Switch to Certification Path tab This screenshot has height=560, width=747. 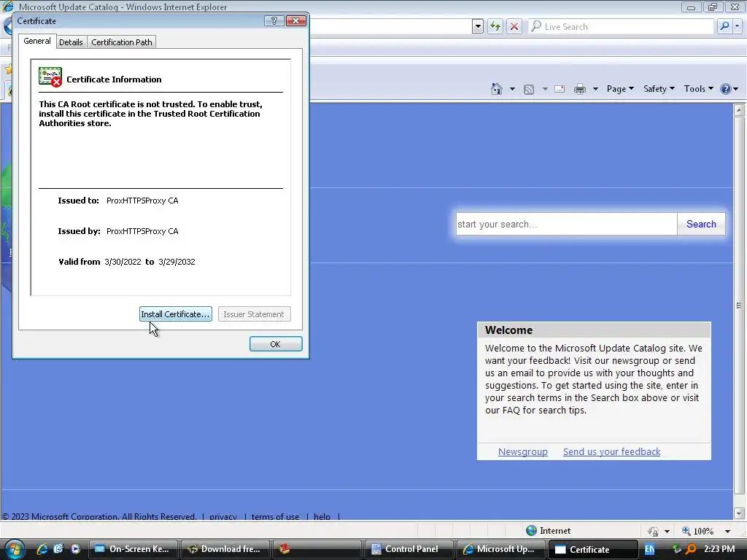(x=122, y=42)
